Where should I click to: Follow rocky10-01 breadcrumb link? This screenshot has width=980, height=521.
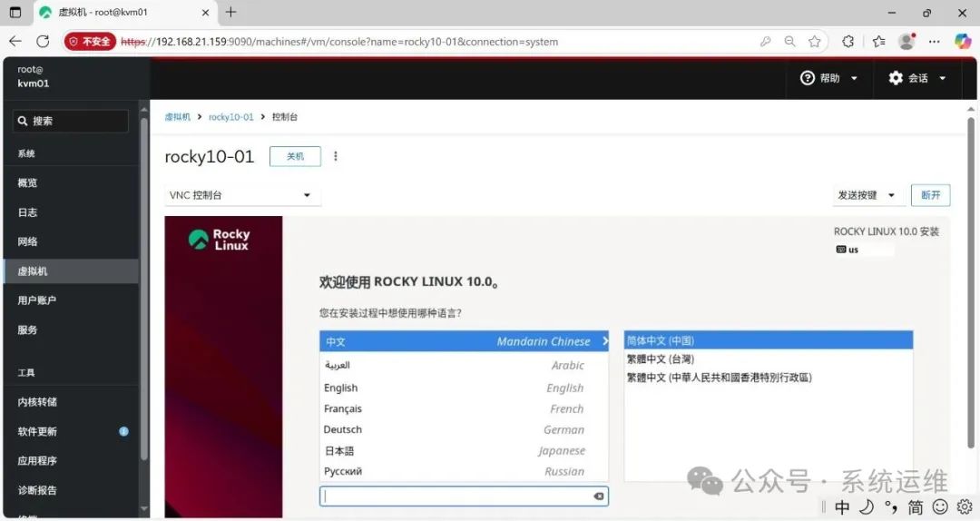click(x=230, y=117)
